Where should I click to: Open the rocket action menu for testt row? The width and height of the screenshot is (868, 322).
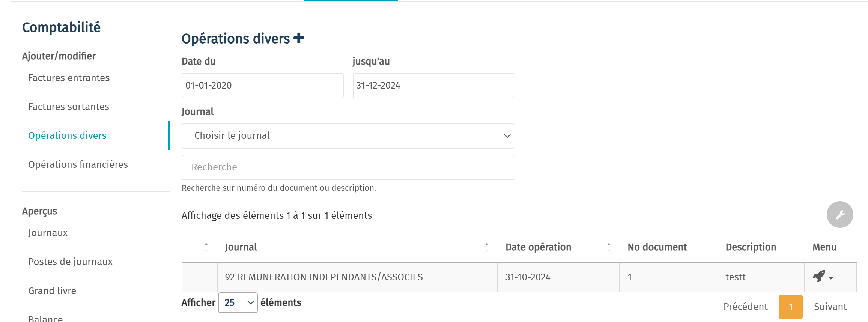point(823,277)
